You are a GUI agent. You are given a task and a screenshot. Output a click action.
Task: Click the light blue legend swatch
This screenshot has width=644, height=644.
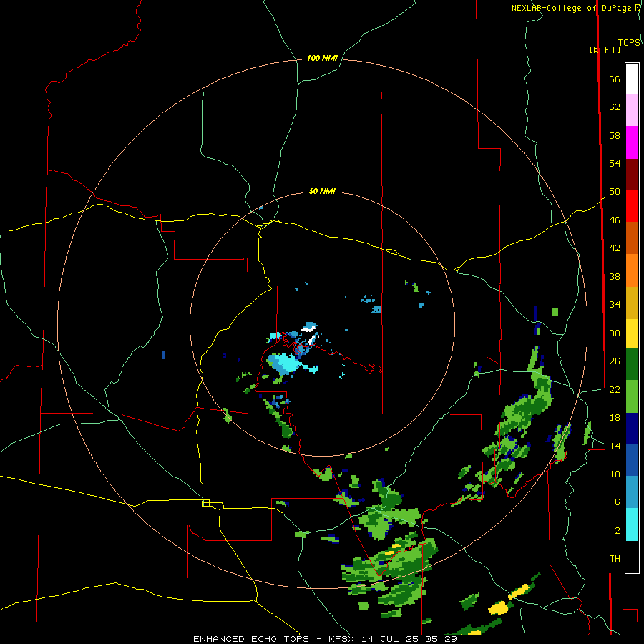(x=632, y=492)
